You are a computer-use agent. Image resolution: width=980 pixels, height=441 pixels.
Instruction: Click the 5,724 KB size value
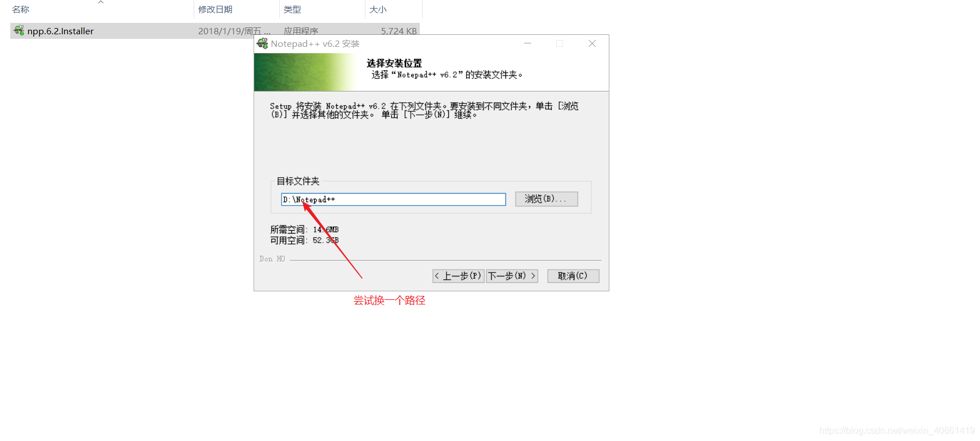[399, 31]
